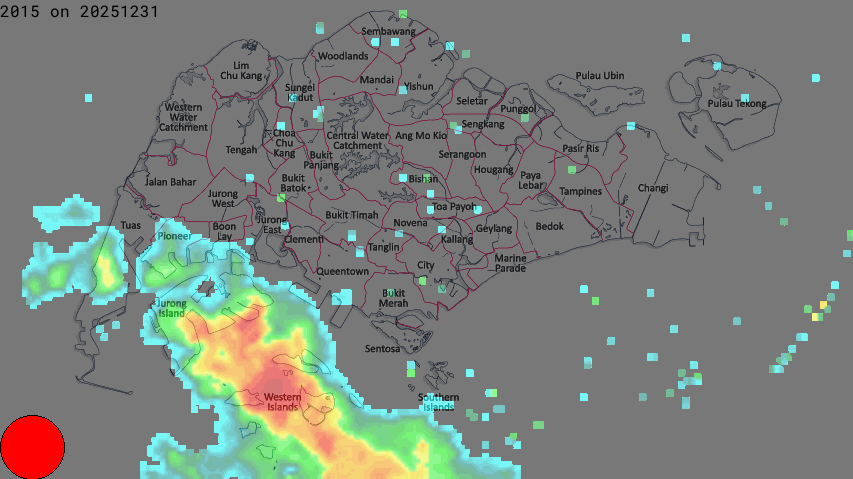Select the Ang Mo Kio label
853x479 pixels.
click(x=421, y=135)
